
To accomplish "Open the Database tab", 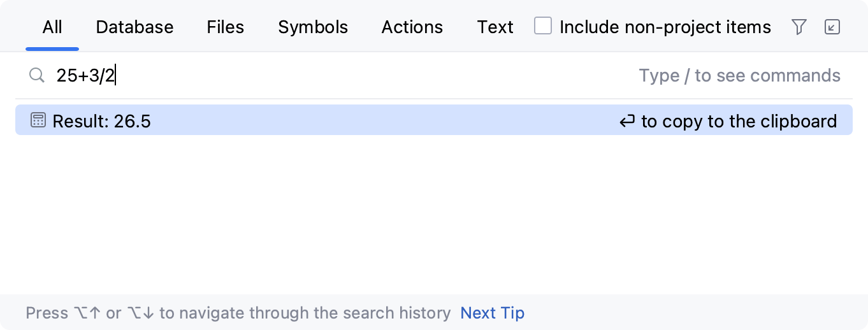I will coord(134,27).
